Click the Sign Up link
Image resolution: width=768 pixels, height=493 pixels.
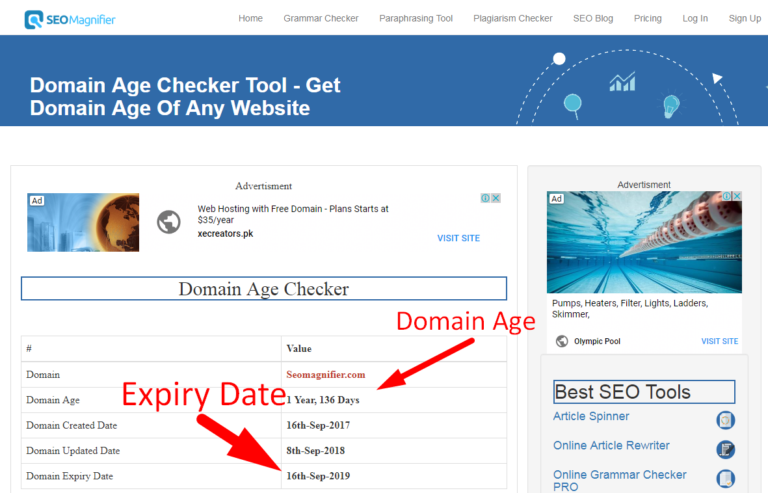click(745, 18)
